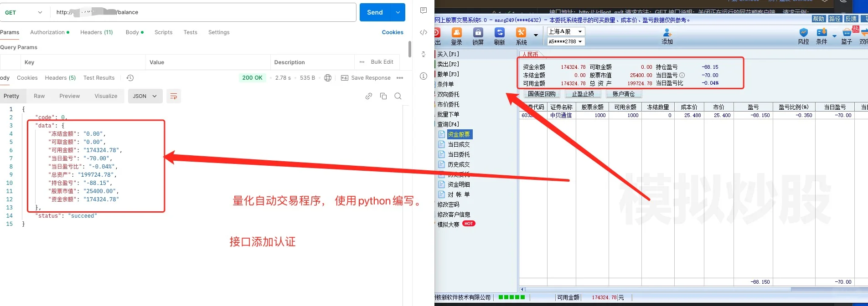Select 卖出[F2] in the trading menu

click(x=448, y=64)
